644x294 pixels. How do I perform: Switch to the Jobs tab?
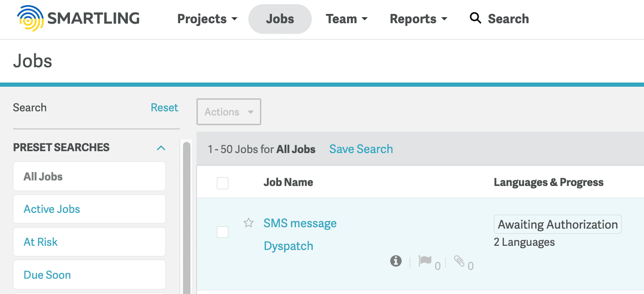[280, 19]
